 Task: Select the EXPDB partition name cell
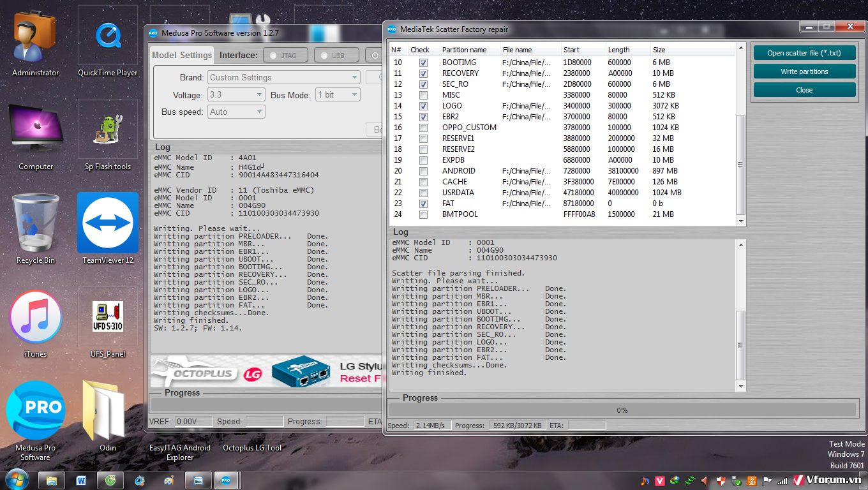coord(453,160)
